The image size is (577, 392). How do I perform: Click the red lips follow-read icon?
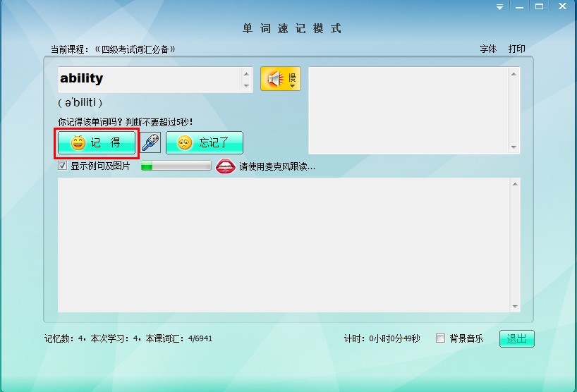point(226,166)
